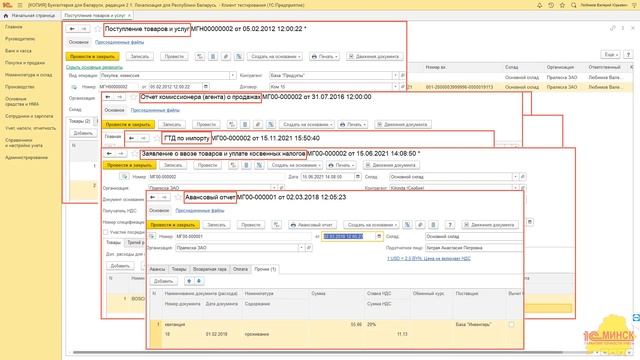Move row up in Авансовый отчет table

point(189,281)
